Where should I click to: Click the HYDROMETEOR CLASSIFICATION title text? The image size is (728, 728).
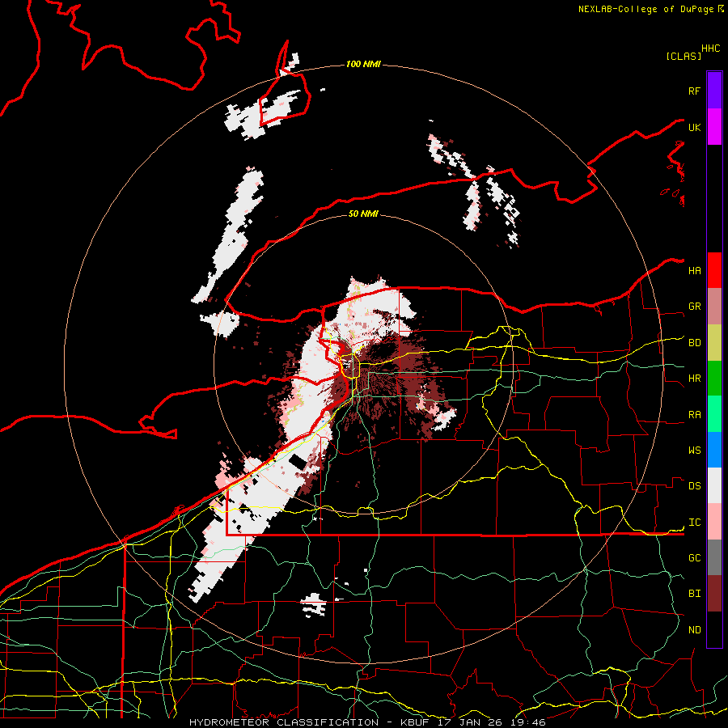tap(283, 722)
